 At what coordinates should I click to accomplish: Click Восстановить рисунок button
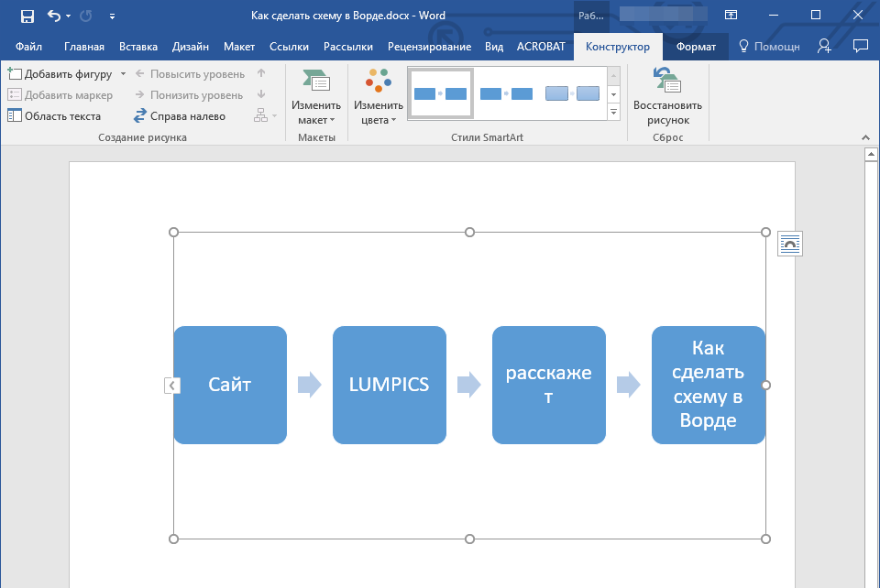pos(667,97)
